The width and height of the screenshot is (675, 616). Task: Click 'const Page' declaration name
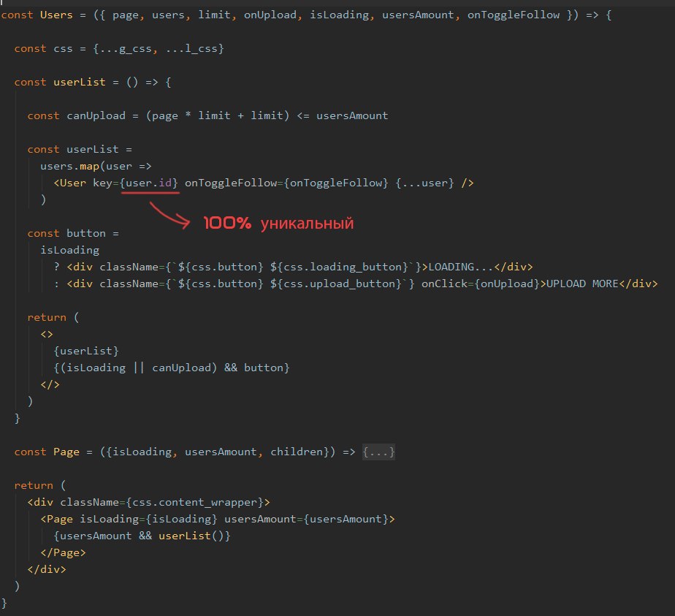(x=47, y=452)
